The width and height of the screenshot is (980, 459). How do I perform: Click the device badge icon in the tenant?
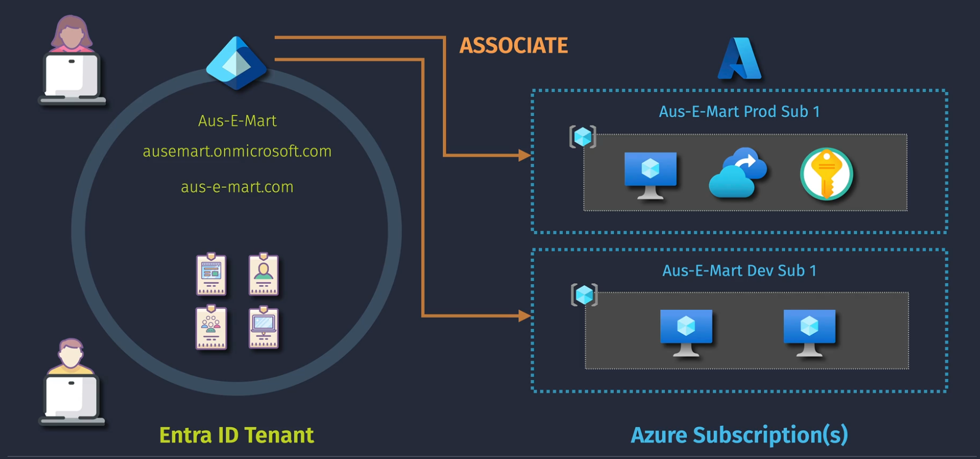[x=264, y=327]
